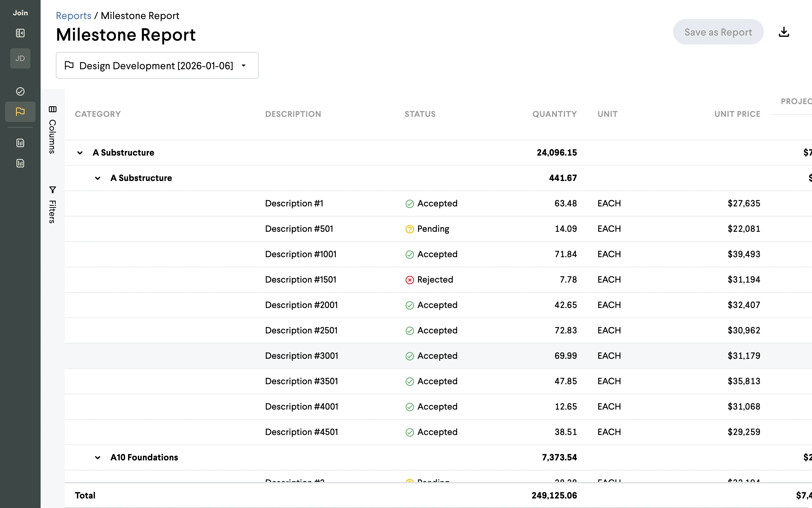Click the $29,259 unit price cell
The width and height of the screenshot is (812, 508).
(744, 432)
